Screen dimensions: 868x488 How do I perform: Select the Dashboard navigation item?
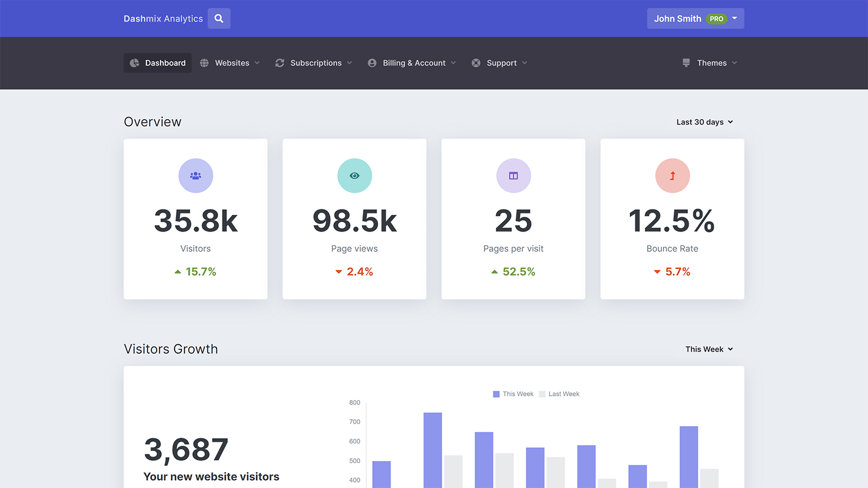pos(157,63)
